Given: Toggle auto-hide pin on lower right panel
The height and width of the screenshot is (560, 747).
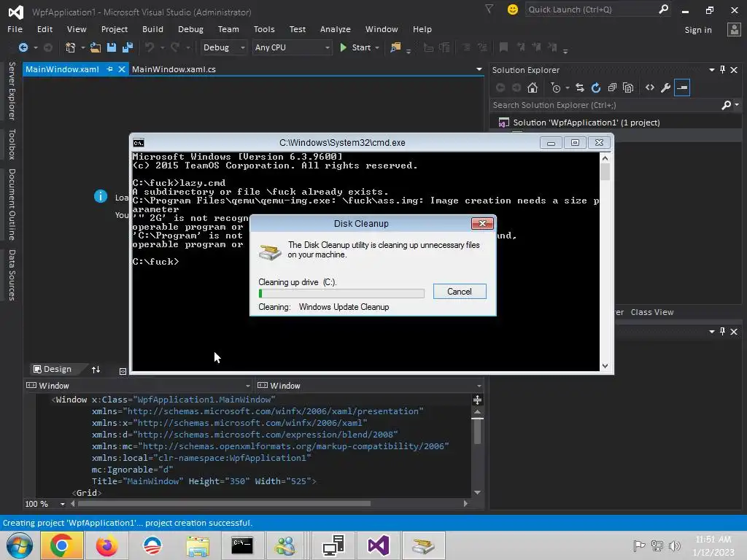Looking at the screenshot, I should click(722, 331).
